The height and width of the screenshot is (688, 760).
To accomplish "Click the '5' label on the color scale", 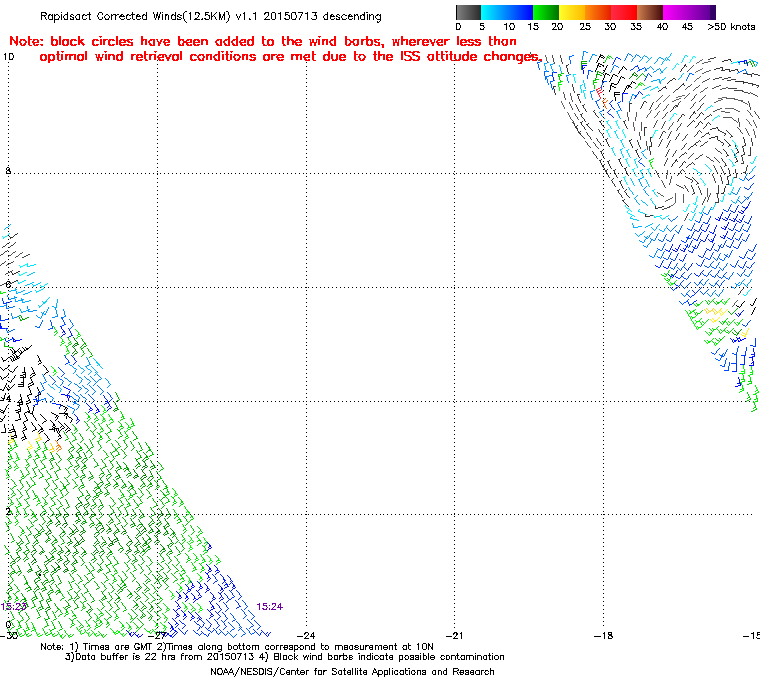I will click(x=482, y=27).
